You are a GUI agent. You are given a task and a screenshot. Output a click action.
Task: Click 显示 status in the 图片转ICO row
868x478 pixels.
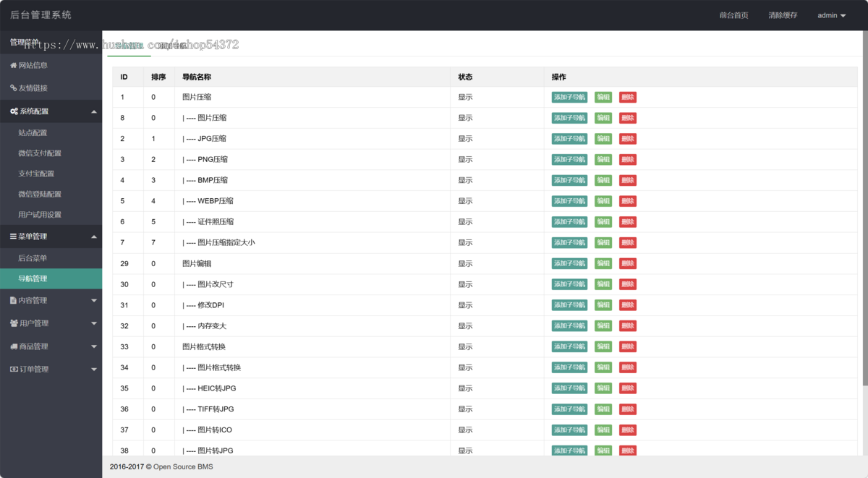pyautogui.click(x=465, y=430)
